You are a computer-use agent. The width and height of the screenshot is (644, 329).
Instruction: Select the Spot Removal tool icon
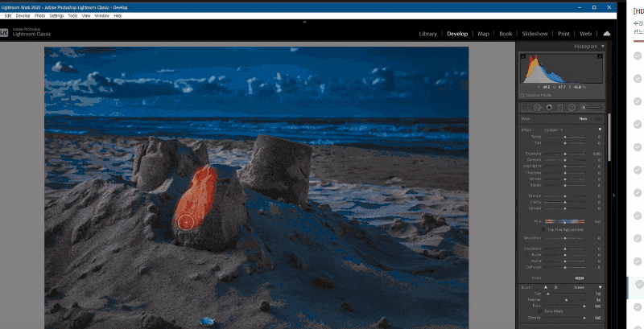pos(538,108)
